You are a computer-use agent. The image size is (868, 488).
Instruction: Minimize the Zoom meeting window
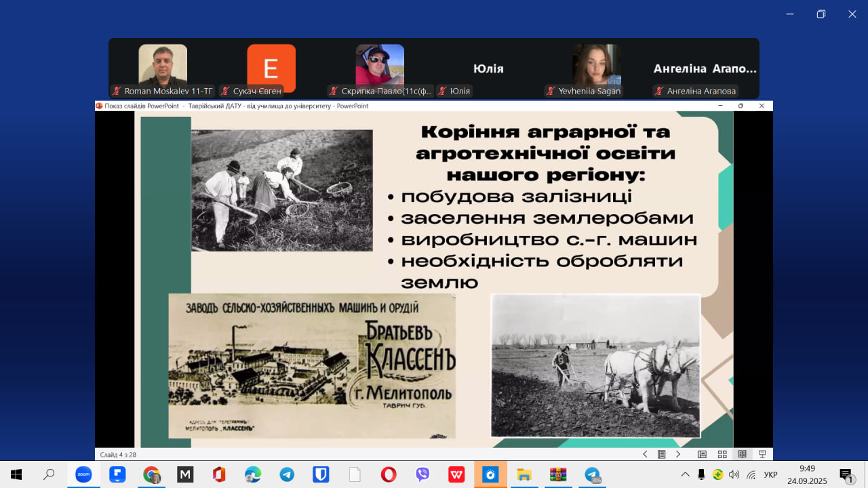(x=790, y=14)
